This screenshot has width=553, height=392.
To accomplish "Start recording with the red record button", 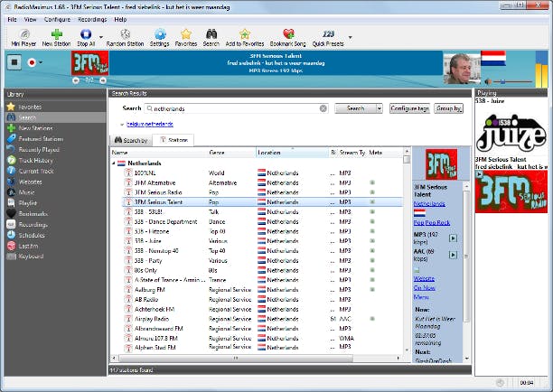I will [x=32, y=62].
